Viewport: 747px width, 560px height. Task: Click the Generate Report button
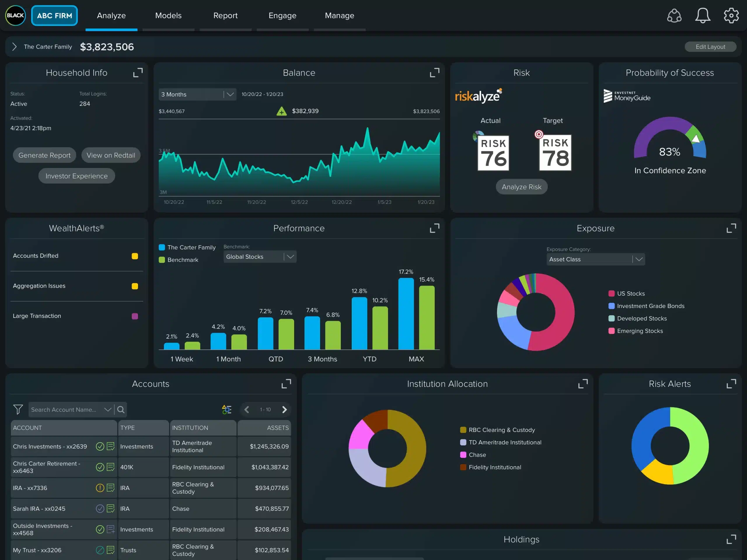click(x=45, y=155)
